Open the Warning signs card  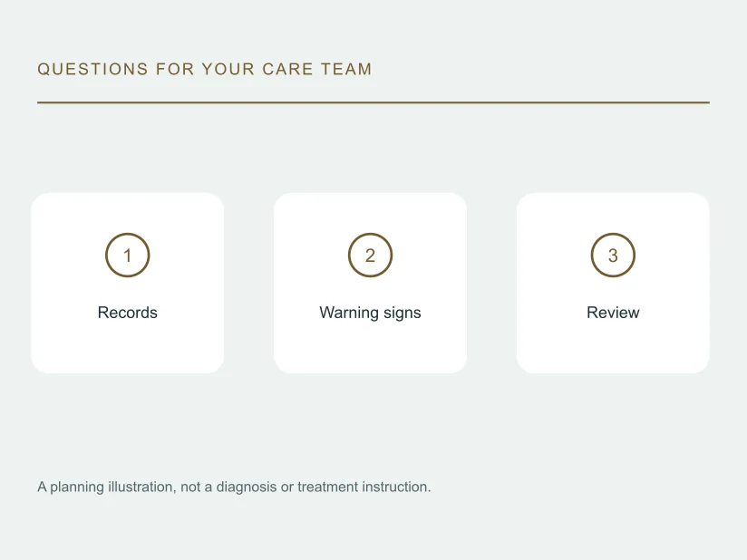(x=370, y=283)
